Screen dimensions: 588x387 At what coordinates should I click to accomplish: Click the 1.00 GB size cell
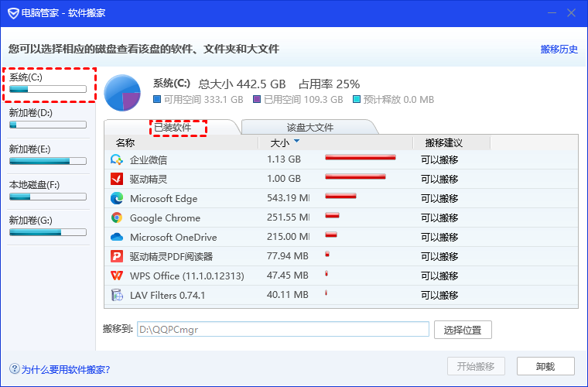click(284, 179)
